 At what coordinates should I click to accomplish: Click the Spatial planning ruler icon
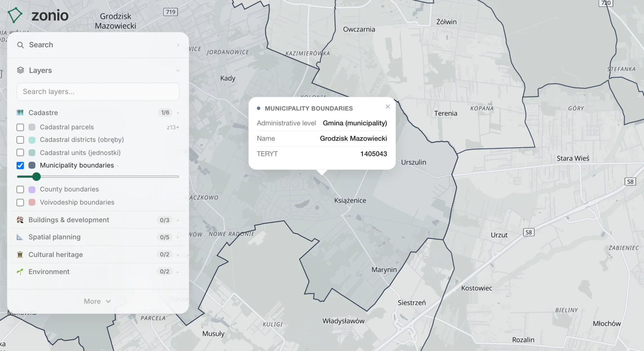pyautogui.click(x=20, y=237)
